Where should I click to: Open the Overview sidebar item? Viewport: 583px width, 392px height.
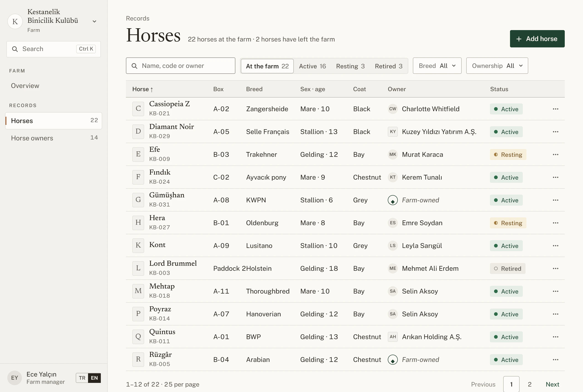pyautogui.click(x=54, y=86)
